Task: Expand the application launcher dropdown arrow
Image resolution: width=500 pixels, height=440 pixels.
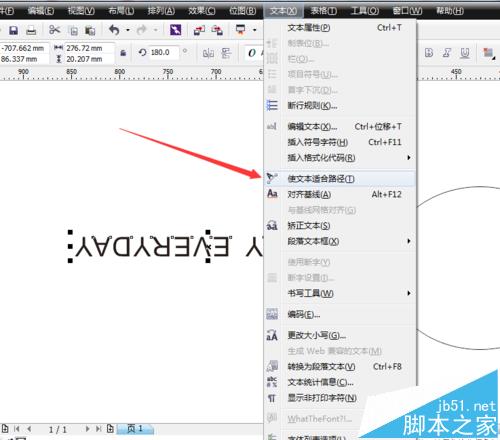Action: pos(255,30)
